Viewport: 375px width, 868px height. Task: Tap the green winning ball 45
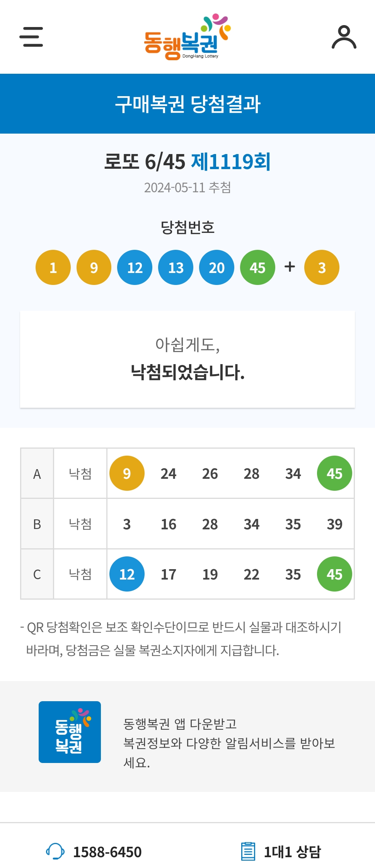pyautogui.click(x=257, y=267)
